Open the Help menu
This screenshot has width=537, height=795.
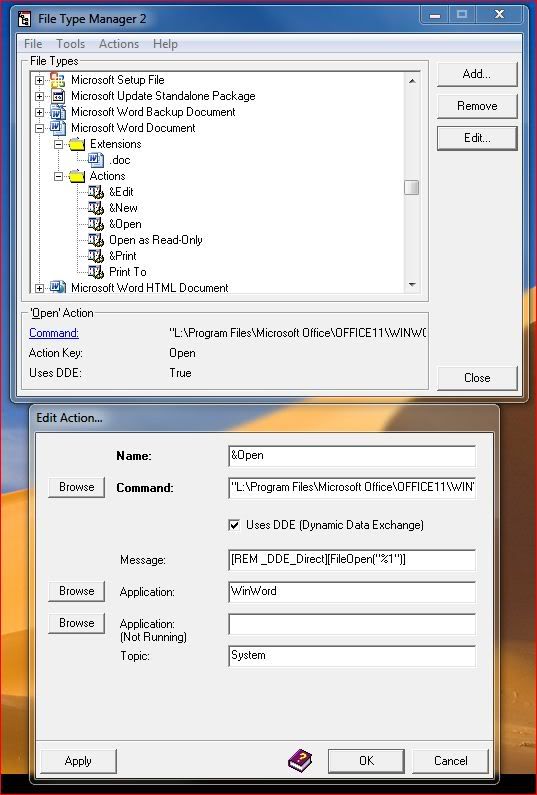(x=165, y=44)
